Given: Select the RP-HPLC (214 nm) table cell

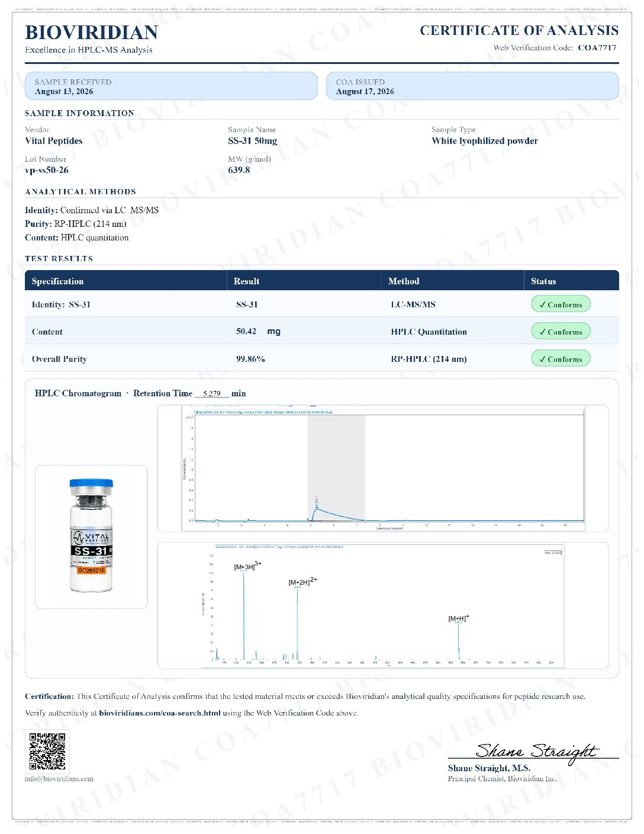Looking at the screenshot, I should coord(429,359).
